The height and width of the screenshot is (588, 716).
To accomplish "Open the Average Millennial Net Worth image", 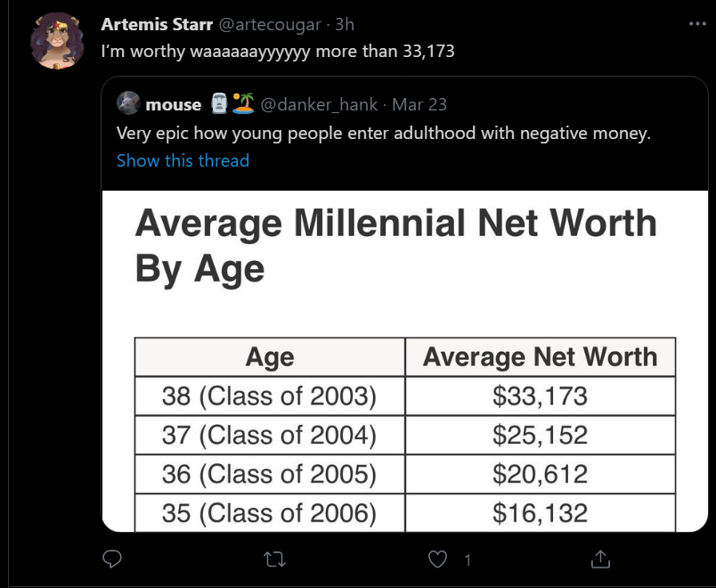I will coord(405,361).
